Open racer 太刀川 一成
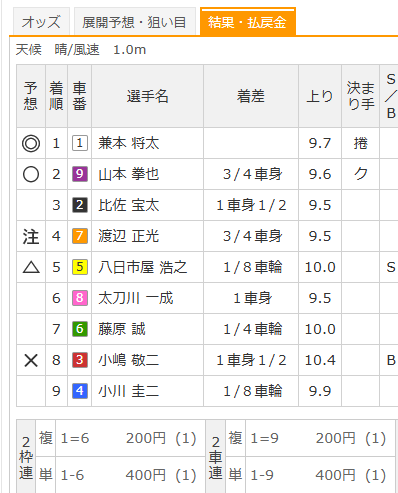The height and width of the screenshot is (493, 398). pos(136,298)
